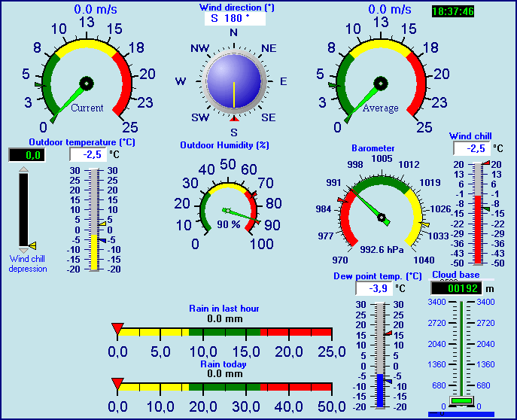Click the Cloud base digital readout
The image size is (517, 420).
click(x=456, y=288)
